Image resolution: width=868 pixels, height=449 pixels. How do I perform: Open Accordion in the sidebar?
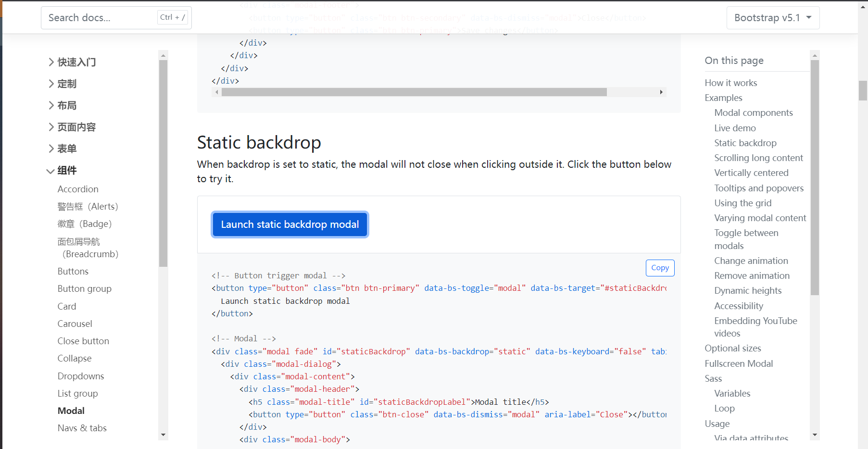click(78, 189)
